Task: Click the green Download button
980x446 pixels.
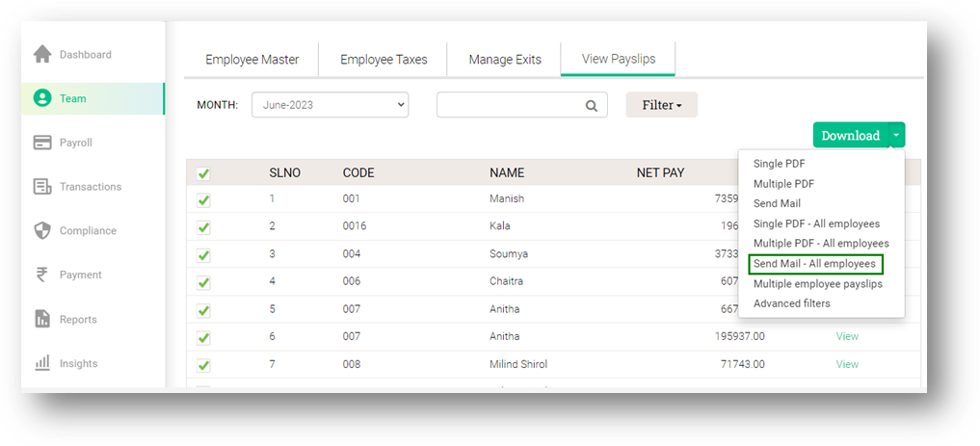Action: point(851,135)
